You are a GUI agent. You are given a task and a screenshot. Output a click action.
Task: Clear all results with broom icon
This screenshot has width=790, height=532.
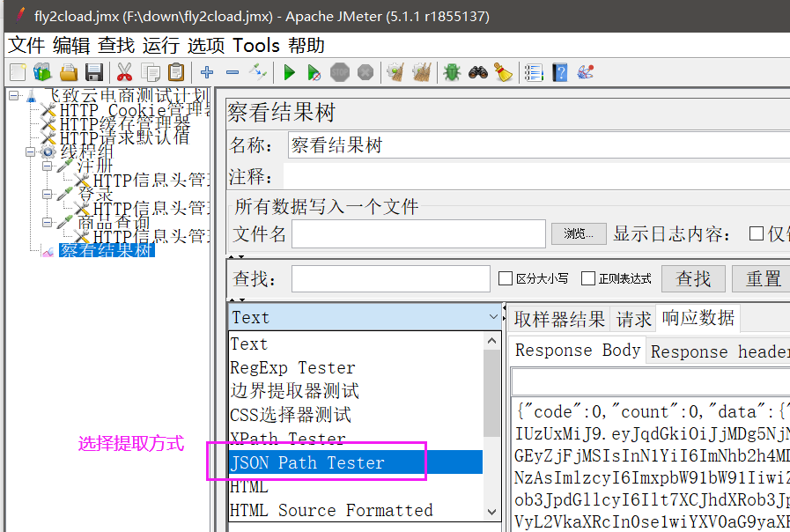(503, 72)
